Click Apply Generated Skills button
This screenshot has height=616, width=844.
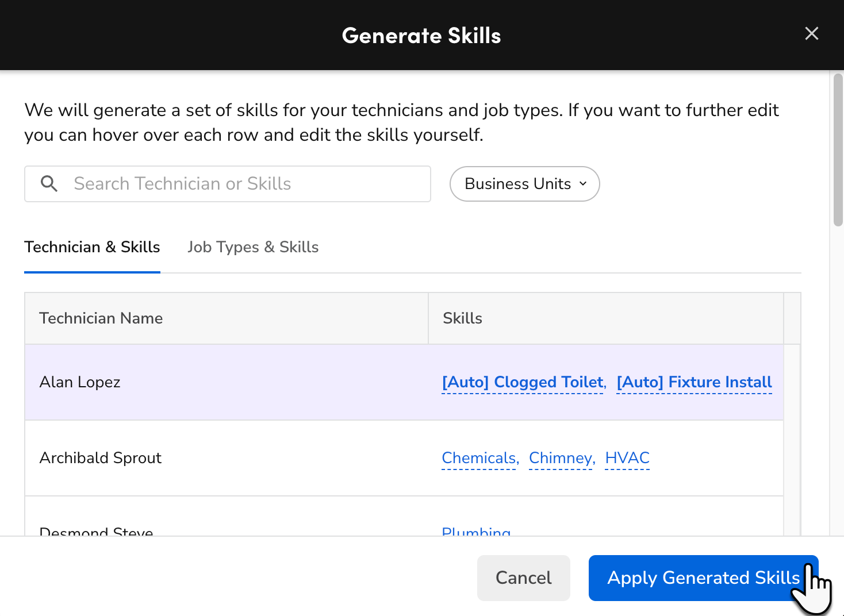pyautogui.click(x=703, y=578)
